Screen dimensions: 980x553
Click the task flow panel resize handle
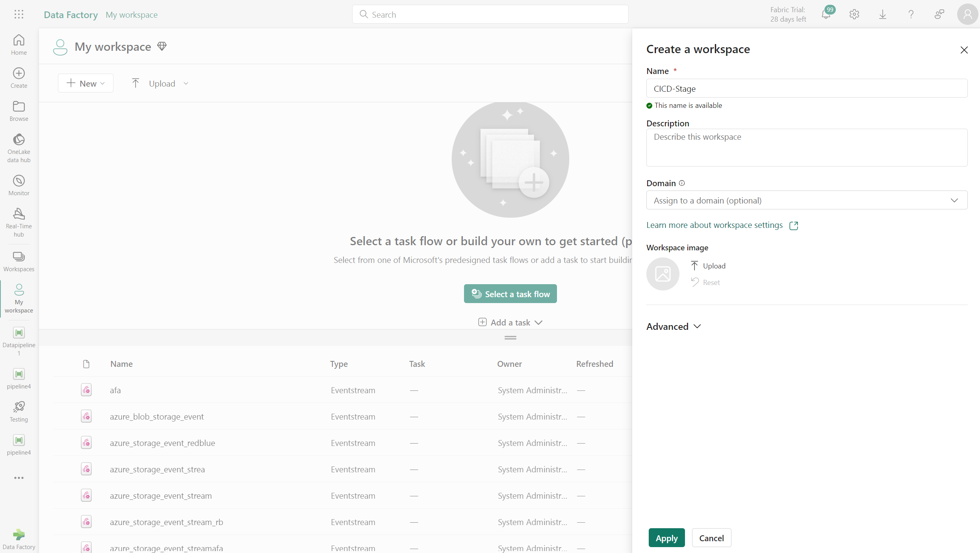510,338
